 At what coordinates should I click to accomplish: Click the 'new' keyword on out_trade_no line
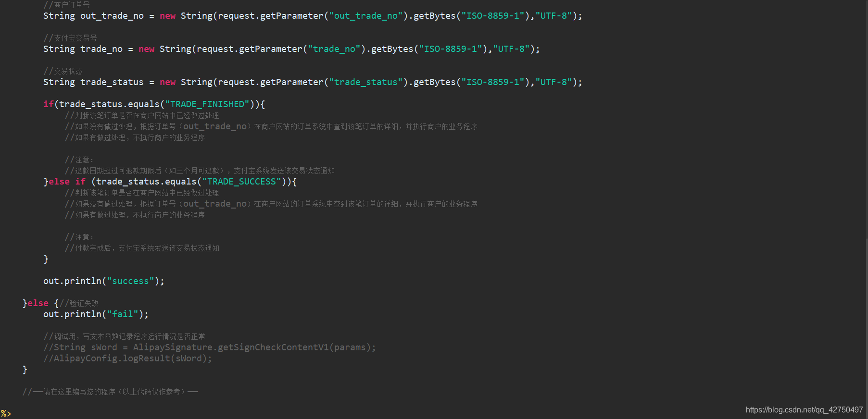point(168,16)
